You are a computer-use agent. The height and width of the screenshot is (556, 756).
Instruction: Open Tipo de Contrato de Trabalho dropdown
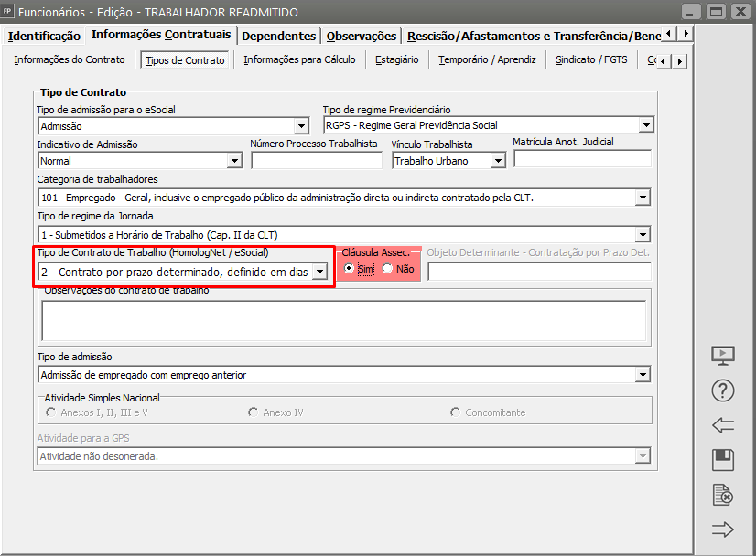(x=319, y=272)
